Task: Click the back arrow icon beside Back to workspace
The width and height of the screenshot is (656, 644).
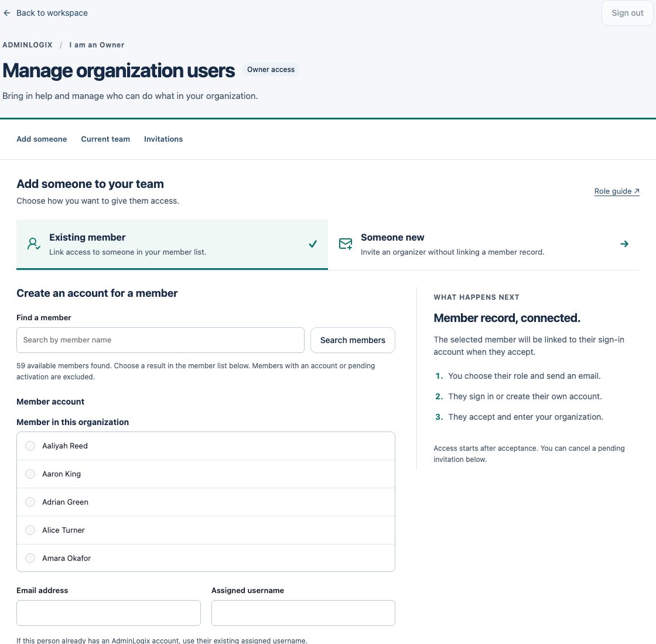Action: (6, 13)
